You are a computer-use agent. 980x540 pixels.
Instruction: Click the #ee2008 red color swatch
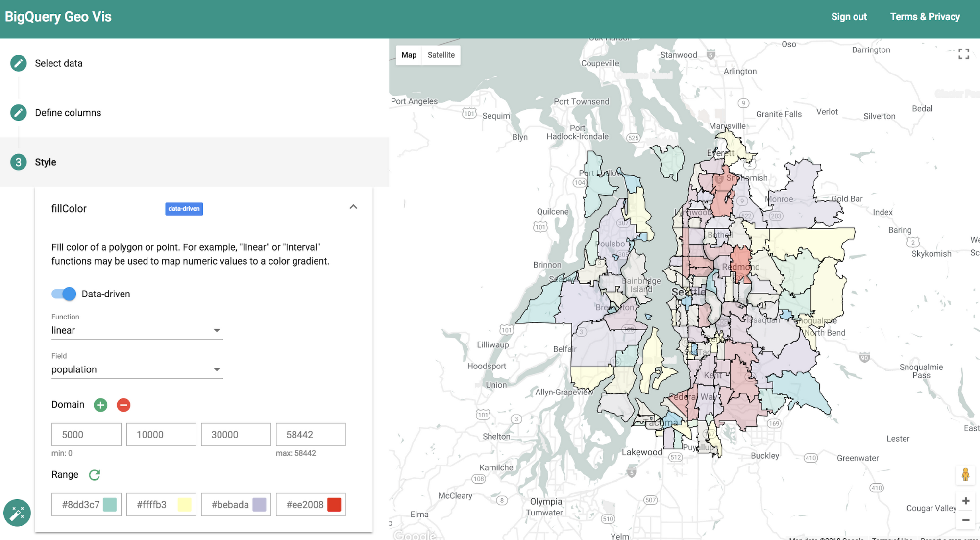(334, 505)
